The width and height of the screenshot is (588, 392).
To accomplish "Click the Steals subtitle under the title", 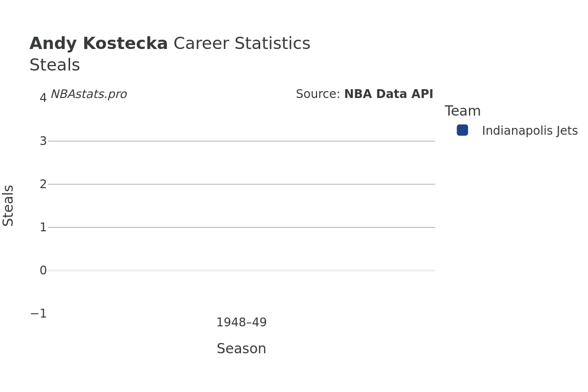I will tap(54, 66).
